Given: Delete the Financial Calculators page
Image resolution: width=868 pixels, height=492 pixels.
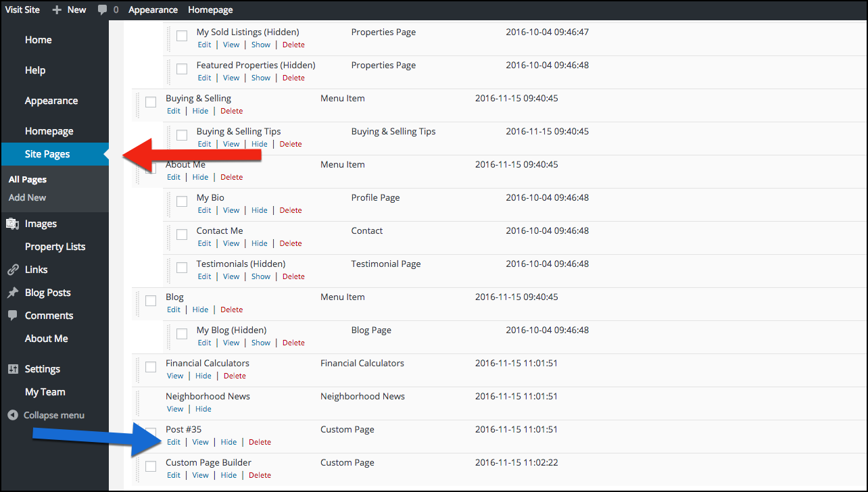Looking at the screenshot, I should (x=235, y=376).
